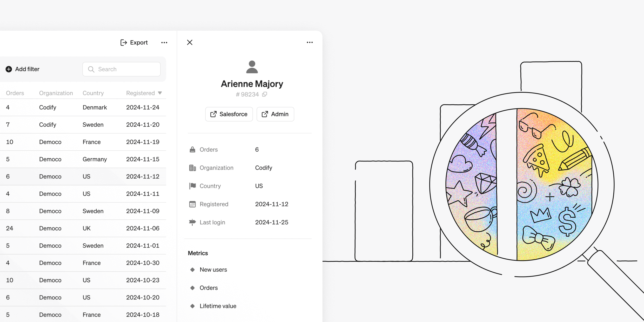The image size is (644, 322).
Task: Sort by the Orders column header
Action: (15, 93)
